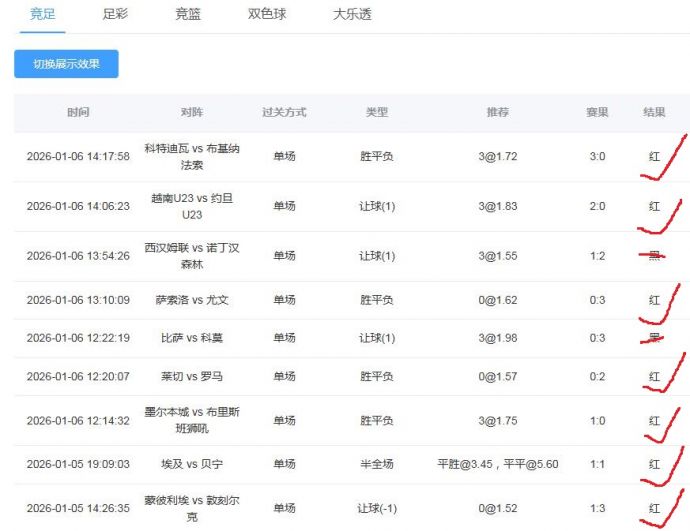690x531 pixels.
Task: Click the 萨索洛 vs 尤文 matchup
Action: [191, 300]
